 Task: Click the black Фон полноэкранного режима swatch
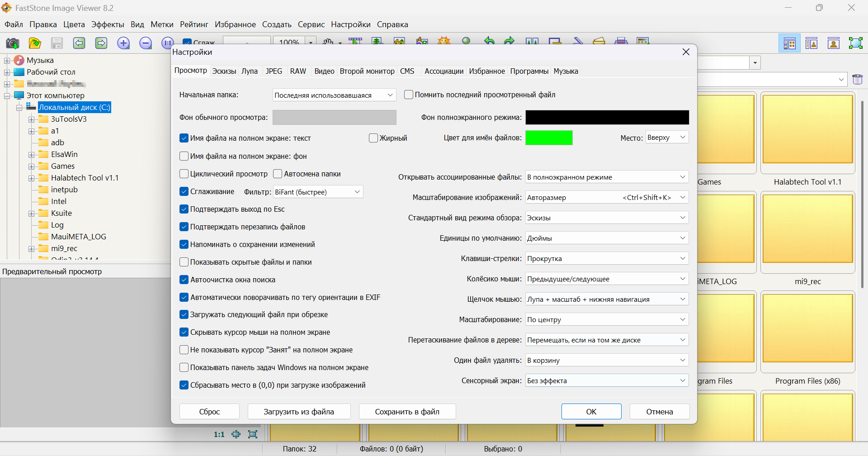tap(607, 117)
